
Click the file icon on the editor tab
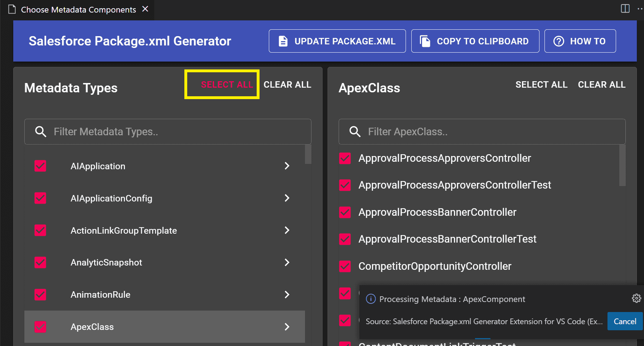pyautogui.click(x=12, y=9)
